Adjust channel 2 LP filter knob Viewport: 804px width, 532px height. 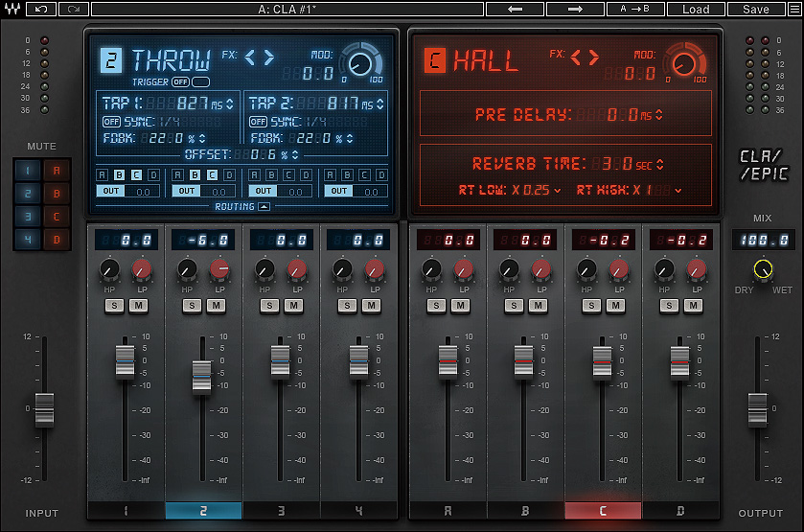[x=219, y=269]
